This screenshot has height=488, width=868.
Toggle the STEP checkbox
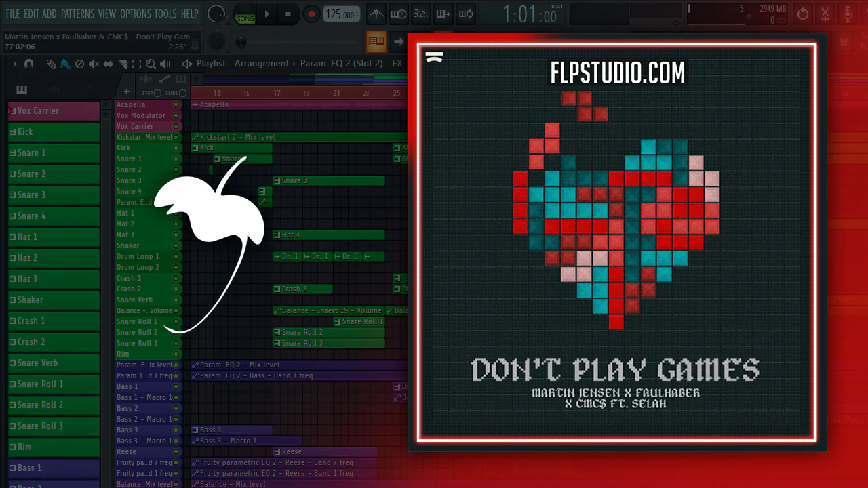tap(157, 93)
